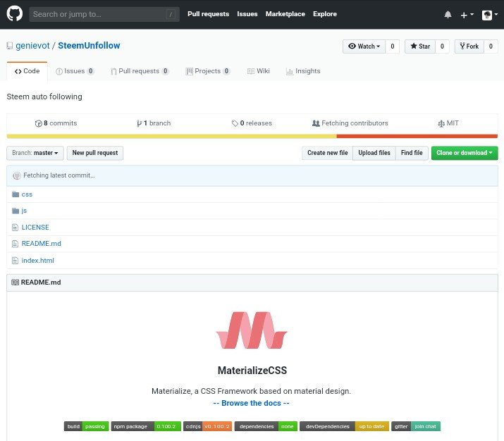Click the gitter join chat badge
Image resolution: width=504 pixels, height=441 pixels.
tap(416, 426)
